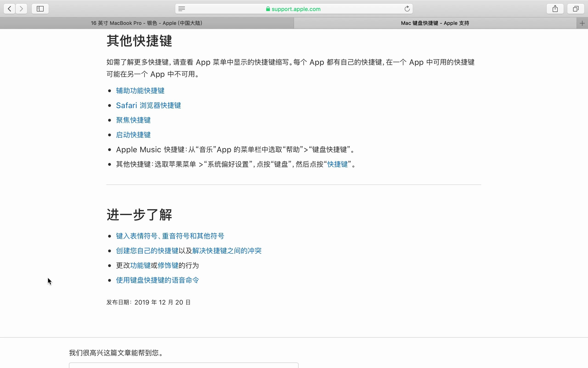Viewport: 588px width, 368px height.
Task: Open 键入表情符号、重音符号和其他符号 link
Action: 170,236
